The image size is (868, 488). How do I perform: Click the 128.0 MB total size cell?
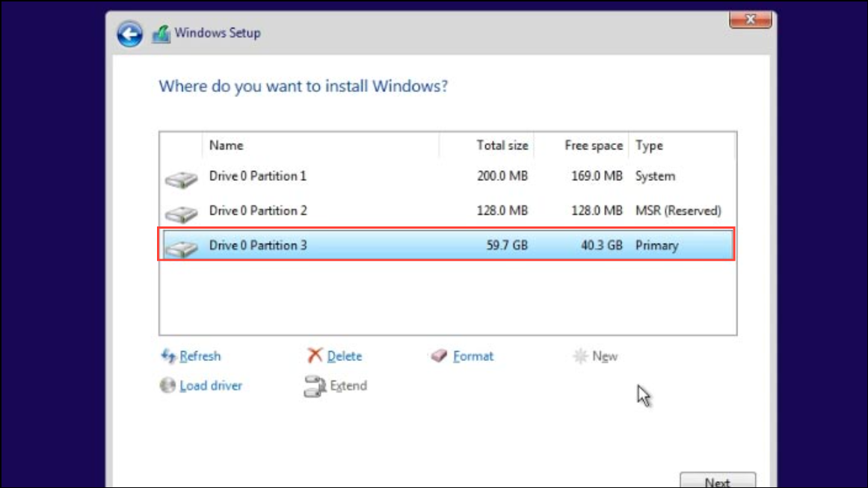(x=502, y=211)
